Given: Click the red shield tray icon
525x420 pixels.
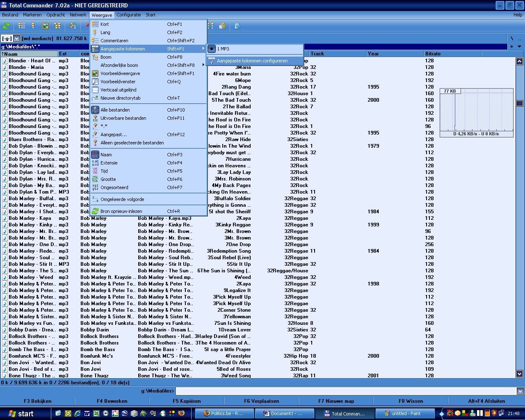Looking at the screenshot, I should [x=494, y=413].
